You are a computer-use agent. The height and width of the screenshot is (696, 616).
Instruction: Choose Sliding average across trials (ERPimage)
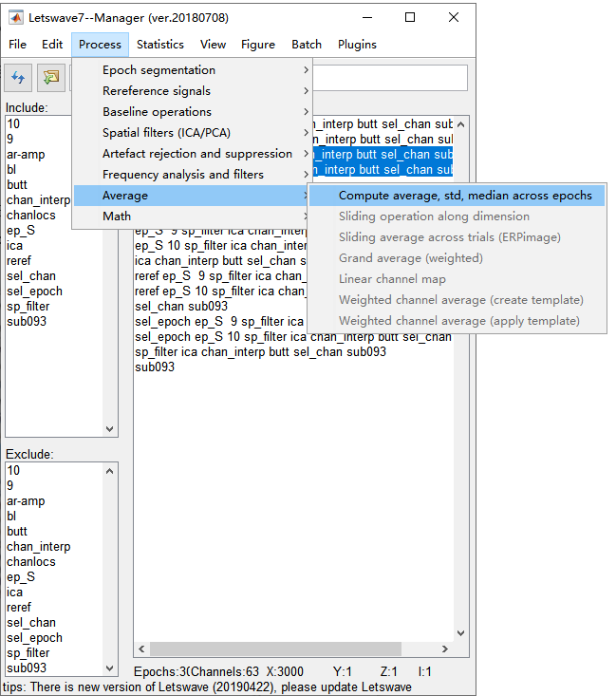(457, 237)
